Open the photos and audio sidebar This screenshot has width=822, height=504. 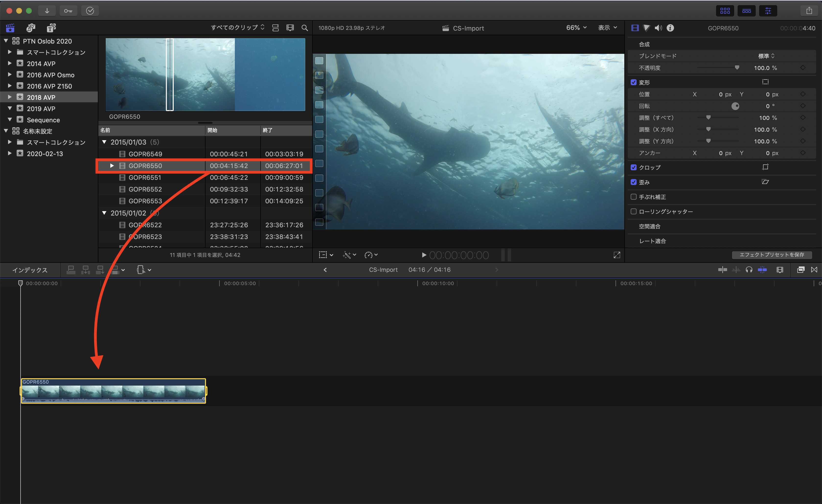coord(31,28)
